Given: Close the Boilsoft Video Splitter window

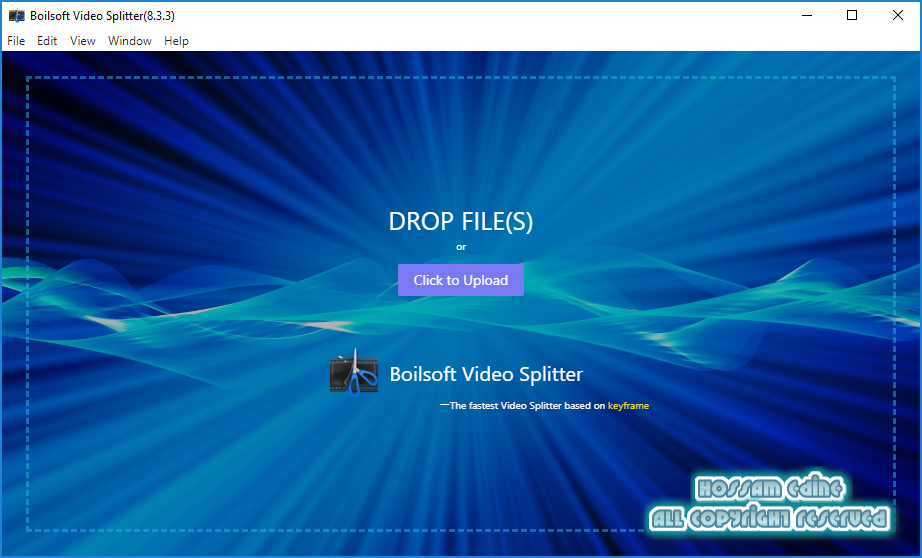Looking at the screenshot, I should click(897, 15).
